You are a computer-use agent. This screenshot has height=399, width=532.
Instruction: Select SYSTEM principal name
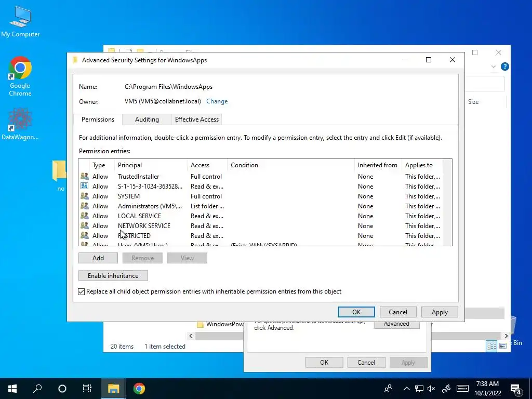[x=129, y=196]
